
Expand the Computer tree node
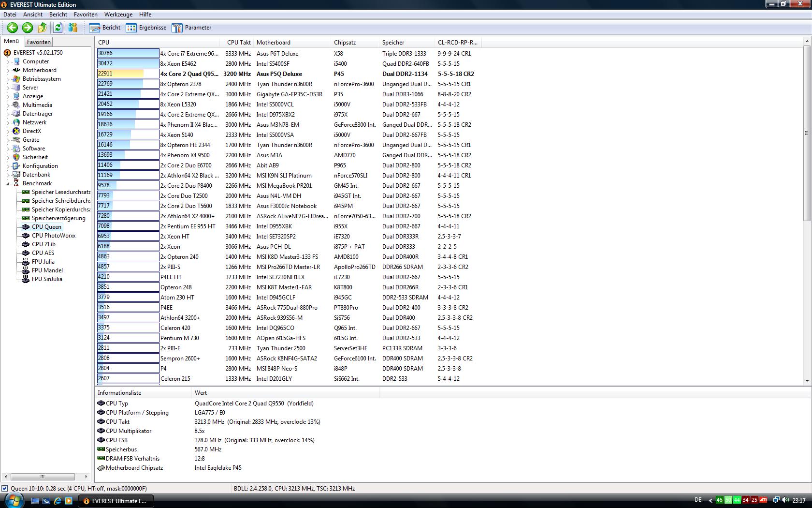pyautogui.click(x=8, y=62)
